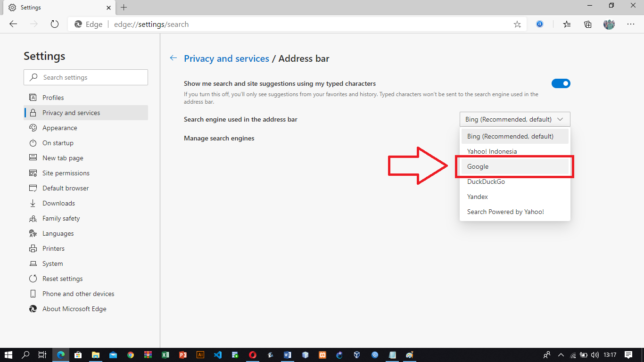Open Task View in the taskbar
The width and height of the screenshot is (644, 362).
click(x=42, y=355)
